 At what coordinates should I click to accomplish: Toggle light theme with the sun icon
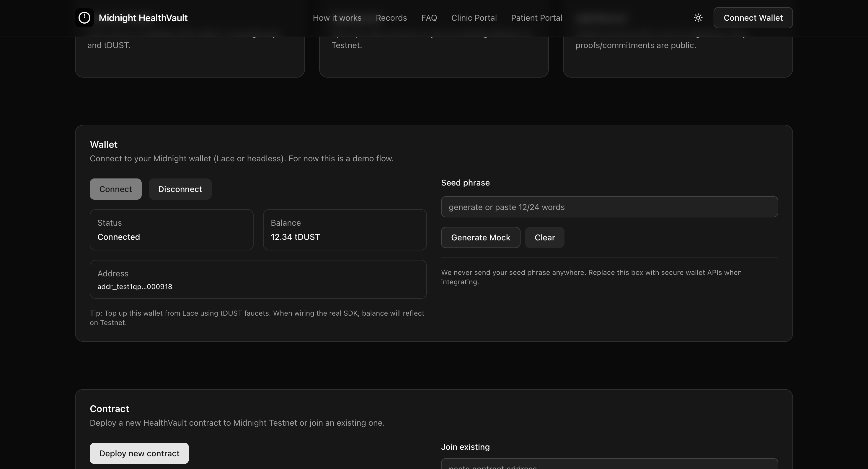pyautogui.click(x=698, y=18)
